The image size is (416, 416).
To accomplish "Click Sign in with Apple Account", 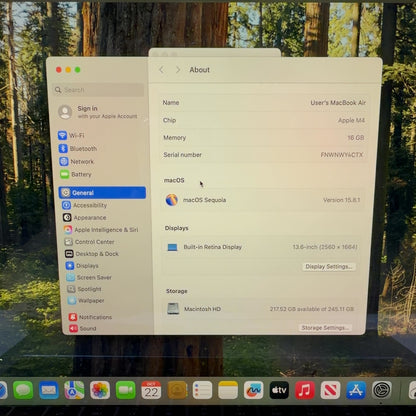I will [x=98, y=112].
